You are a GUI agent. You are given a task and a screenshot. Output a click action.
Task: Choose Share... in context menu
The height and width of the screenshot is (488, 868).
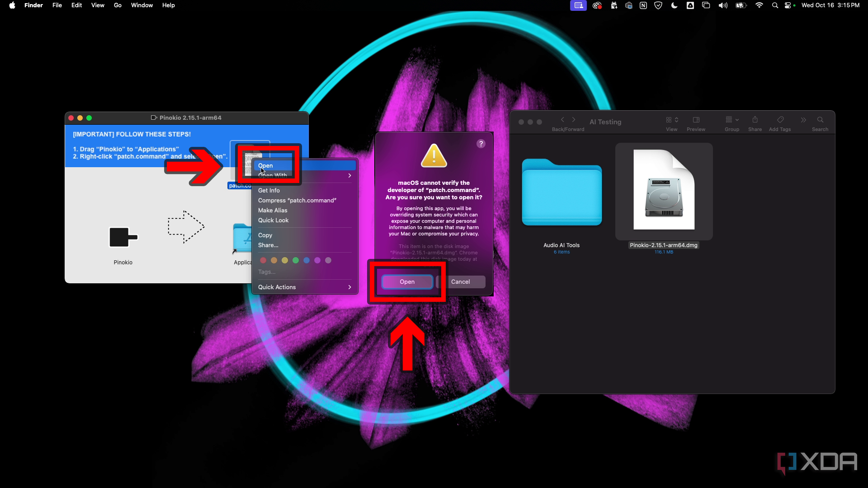coord(305,245)
